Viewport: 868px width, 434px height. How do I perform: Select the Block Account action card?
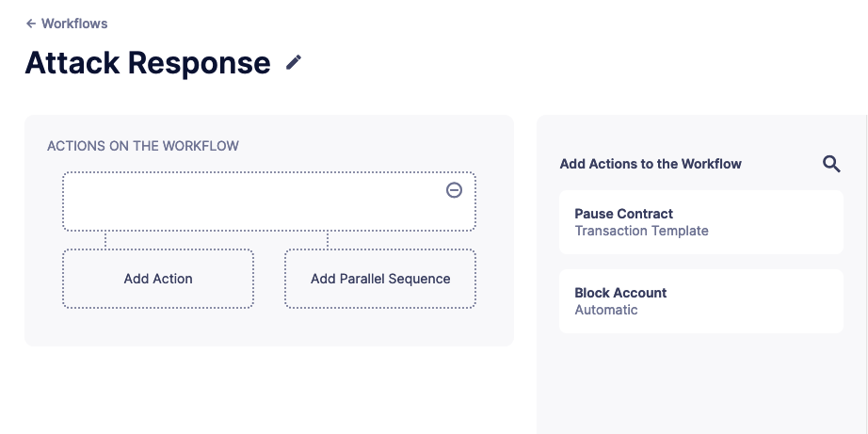point(700,301)
